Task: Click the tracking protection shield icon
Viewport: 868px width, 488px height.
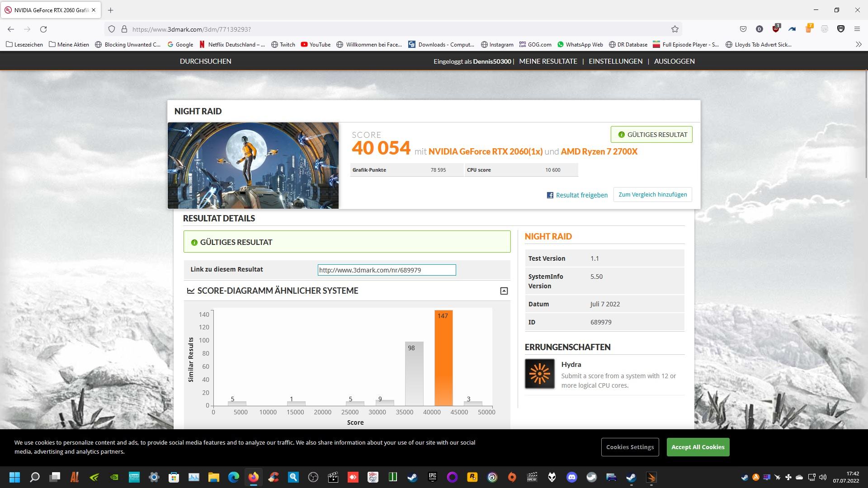Action: click(112, 29)
